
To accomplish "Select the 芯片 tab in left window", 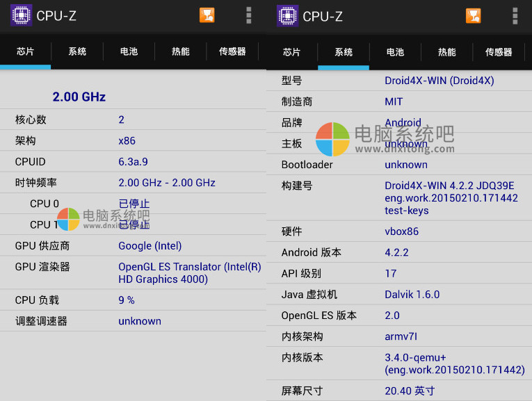I will coord(26,51).
